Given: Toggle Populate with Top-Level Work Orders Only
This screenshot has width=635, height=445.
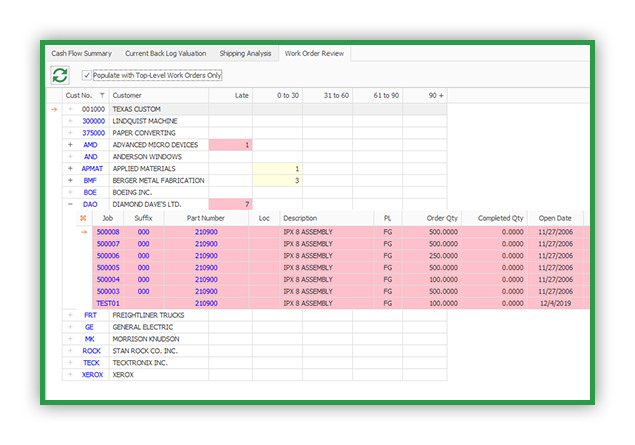Looking at the screenshot, I should pos(86,75).
